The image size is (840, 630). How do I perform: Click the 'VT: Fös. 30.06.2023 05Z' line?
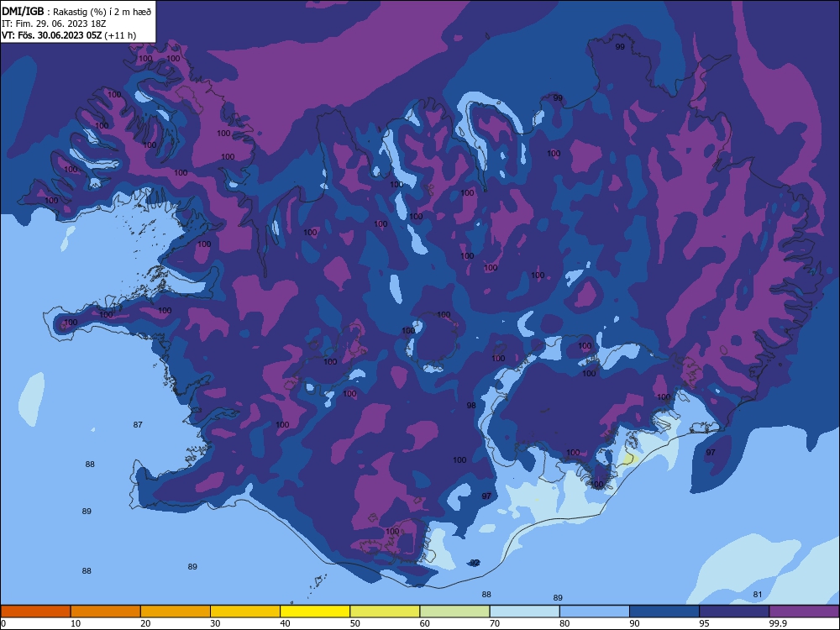(51, 35)
